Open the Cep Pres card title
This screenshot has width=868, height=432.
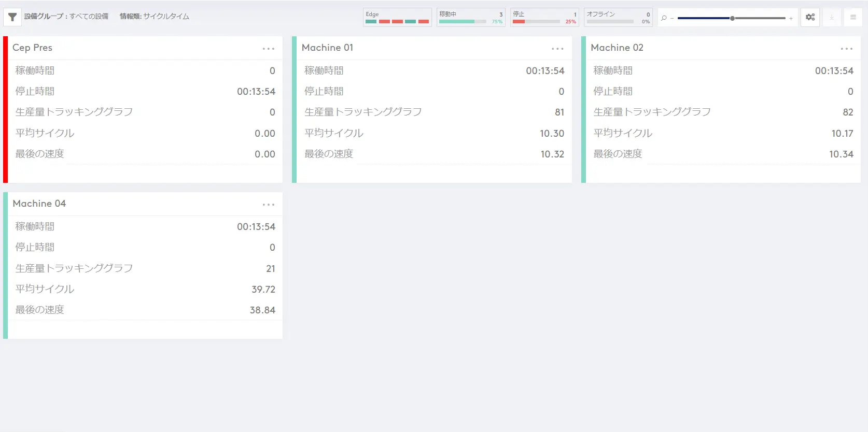(32, 48)
